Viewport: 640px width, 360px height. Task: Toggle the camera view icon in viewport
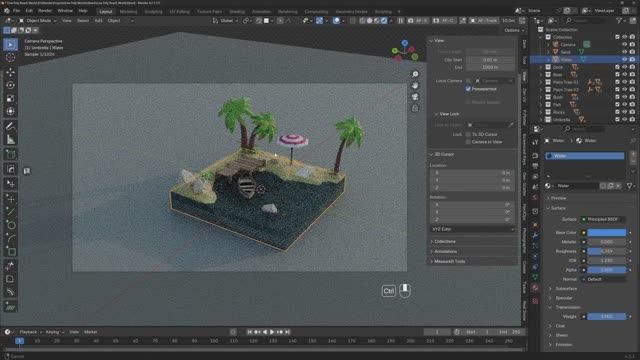[415, 97]
